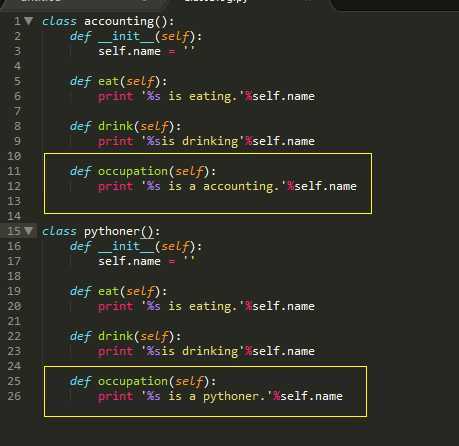Click 'def drink(self):' on line 8
Screen dimensions: 459x446
pos(126,126)
